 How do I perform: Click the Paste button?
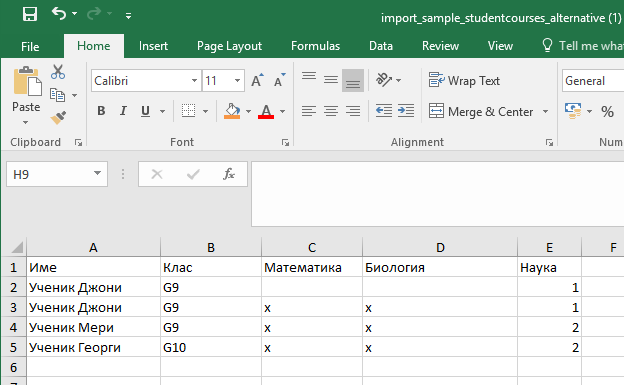(26, 96)
